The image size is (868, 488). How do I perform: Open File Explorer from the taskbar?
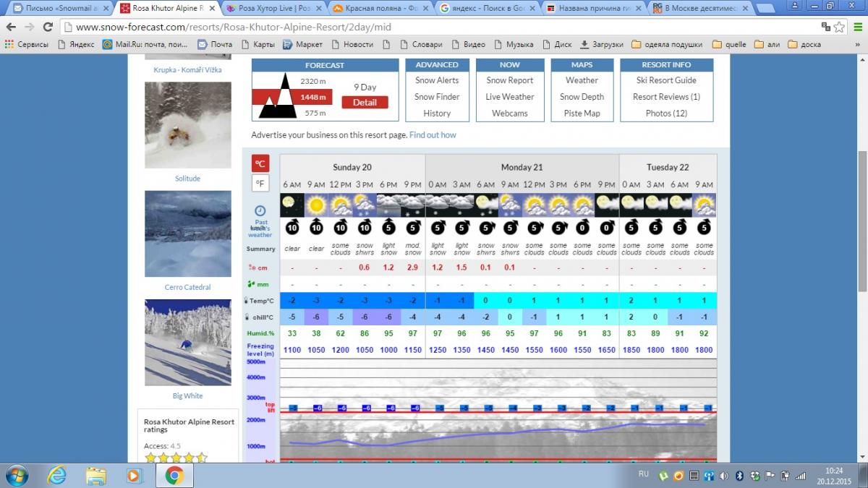(95, 476)
